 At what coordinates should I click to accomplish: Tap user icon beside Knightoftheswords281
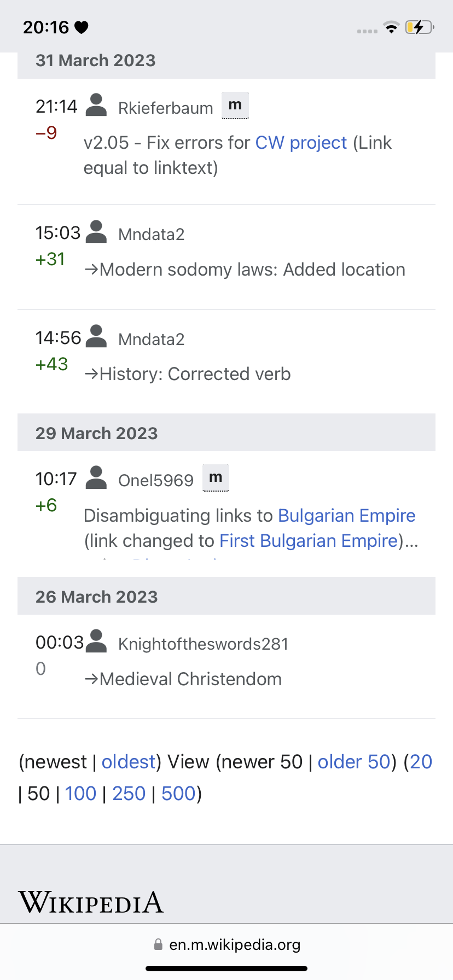pyautogui.click(x=96, y=641)
